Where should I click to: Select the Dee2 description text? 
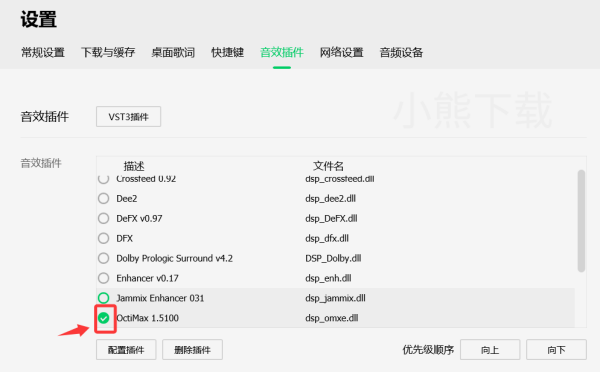(x=127, y=199)
